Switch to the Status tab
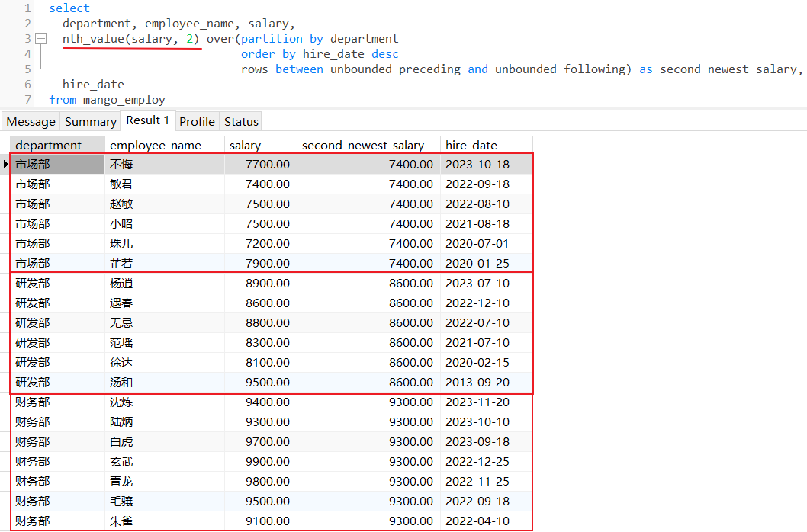This screenshot has height=532, width=807. (241, 122)
